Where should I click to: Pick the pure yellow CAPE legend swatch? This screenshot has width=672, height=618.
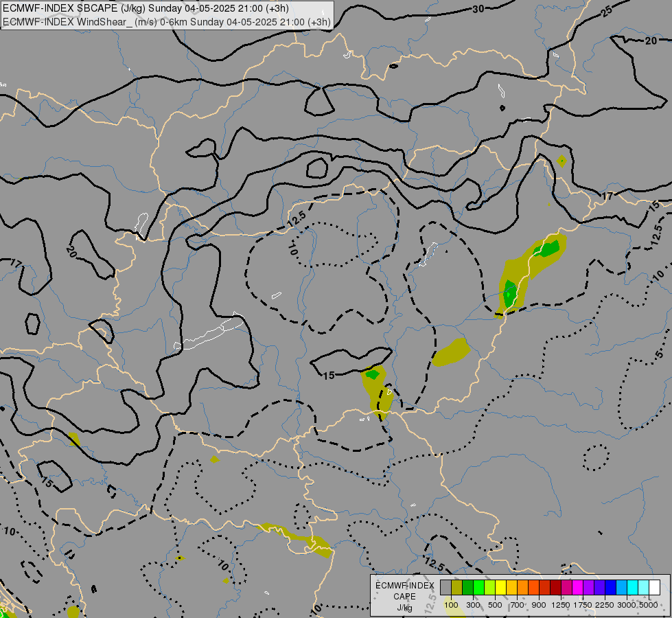point(500,587)
